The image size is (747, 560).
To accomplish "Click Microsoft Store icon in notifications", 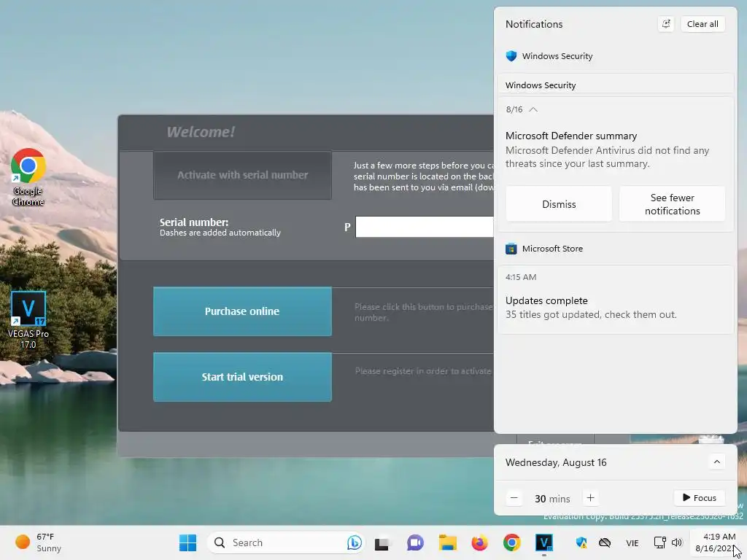I will (511, 249).
